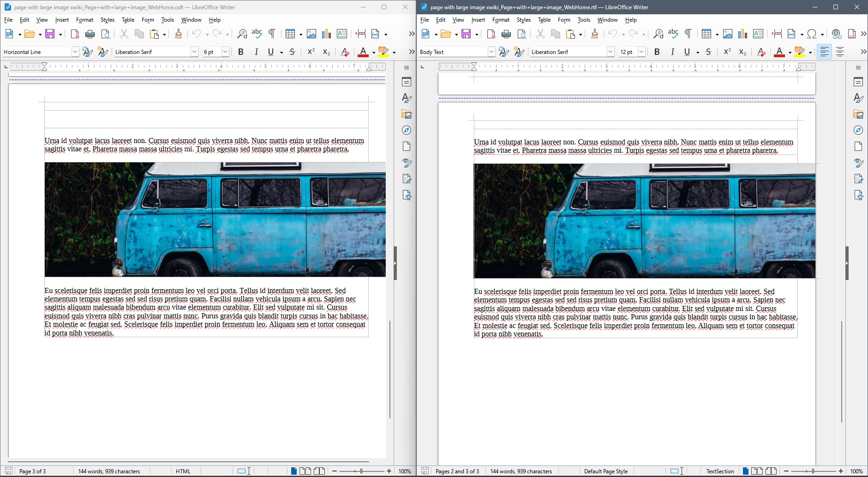Image resolution: width=868 pixels, height=477 pixels.
Task: Insert Text Box icon in left window
Action: 342,34
